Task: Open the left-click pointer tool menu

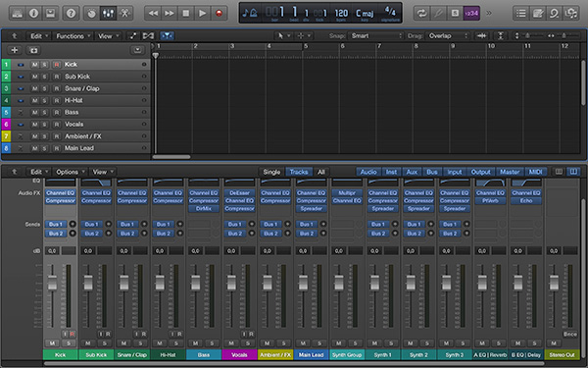Action: pyautogui.click(x=284, y=36)
